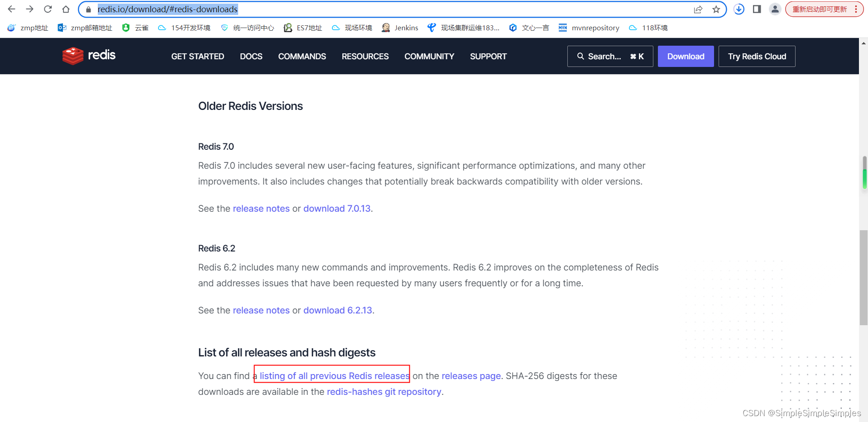Open Redis 7.0 release notes link
The height and width of the screenshot is (422, 868).
tap(261, 209)
